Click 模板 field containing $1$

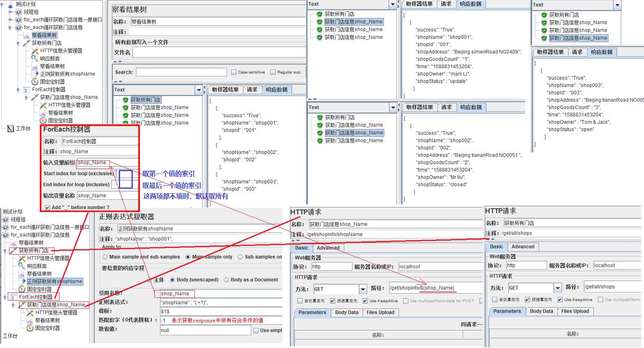pos(221,311)
